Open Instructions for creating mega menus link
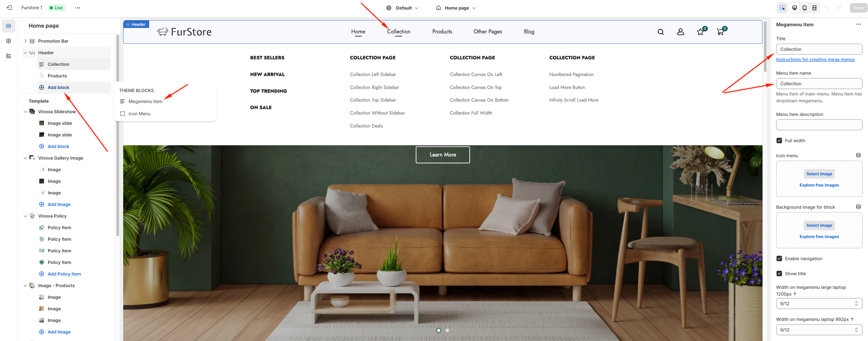This screenshot has height=341, width=868. point(815,59)
